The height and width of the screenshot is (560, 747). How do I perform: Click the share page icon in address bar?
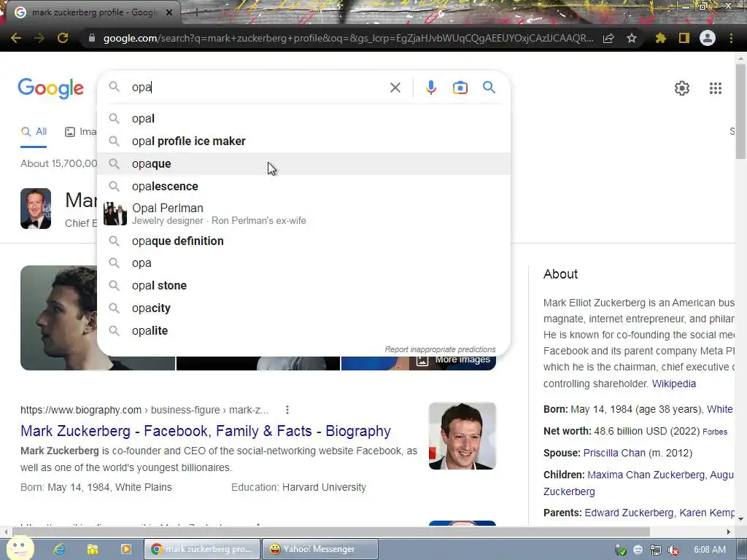(608, 38)
